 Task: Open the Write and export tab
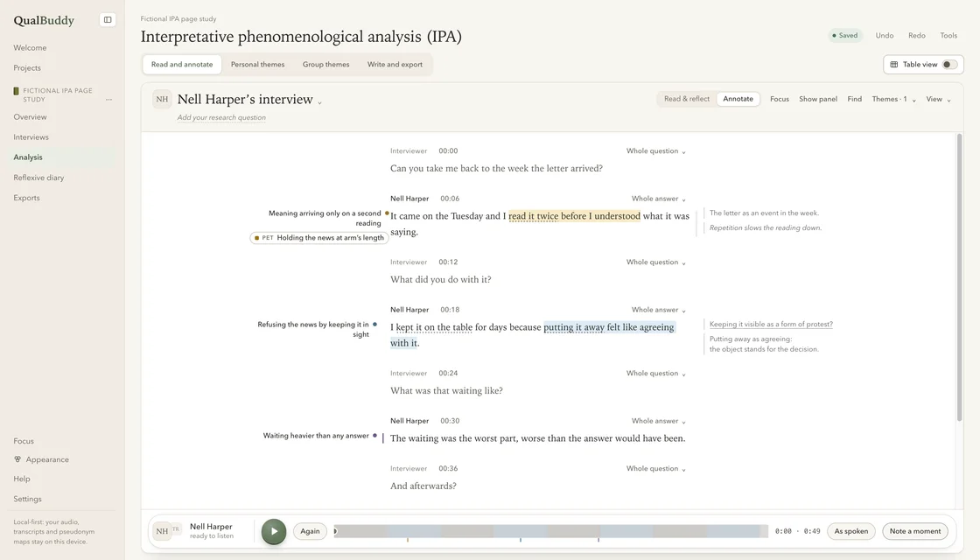coord(395,65)
